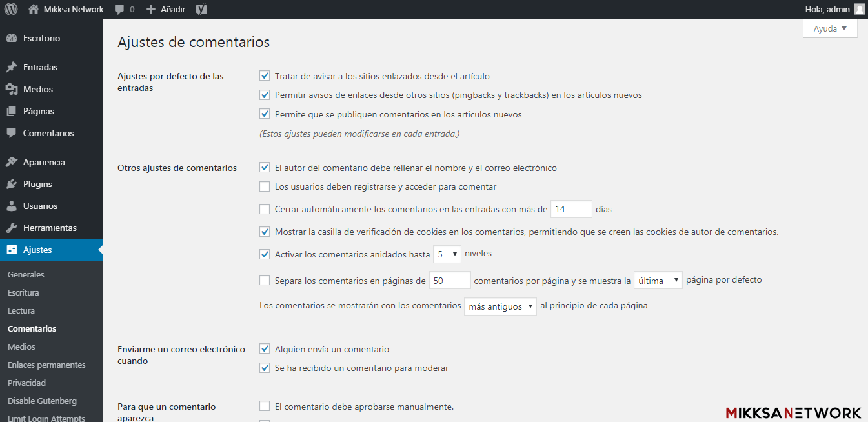The width and height of the screenshot is (868, 422).
Task: Open the Yoast SEO toolbar icon
Action: pos(201,9)
